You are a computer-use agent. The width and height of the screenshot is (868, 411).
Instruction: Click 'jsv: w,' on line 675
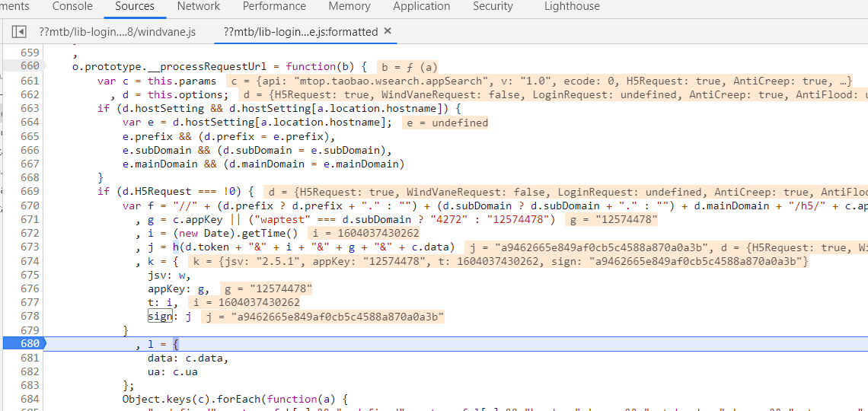point(169,274)
